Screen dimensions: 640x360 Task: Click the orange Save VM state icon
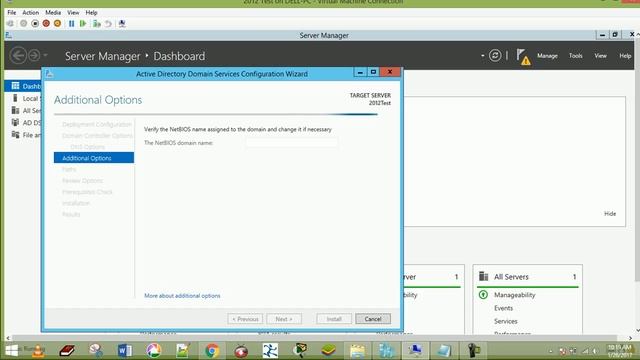tap(58, 24)
